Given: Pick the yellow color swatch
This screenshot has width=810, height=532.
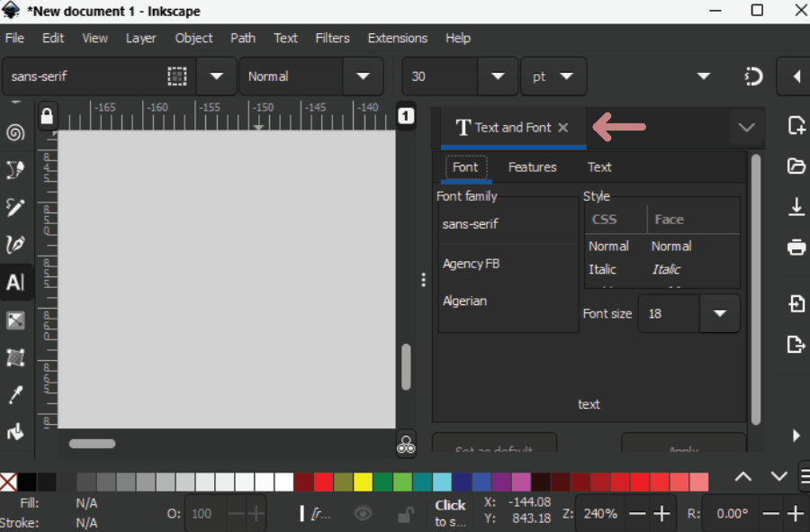Looking at the screenshot, I should (x=363, y=482).
